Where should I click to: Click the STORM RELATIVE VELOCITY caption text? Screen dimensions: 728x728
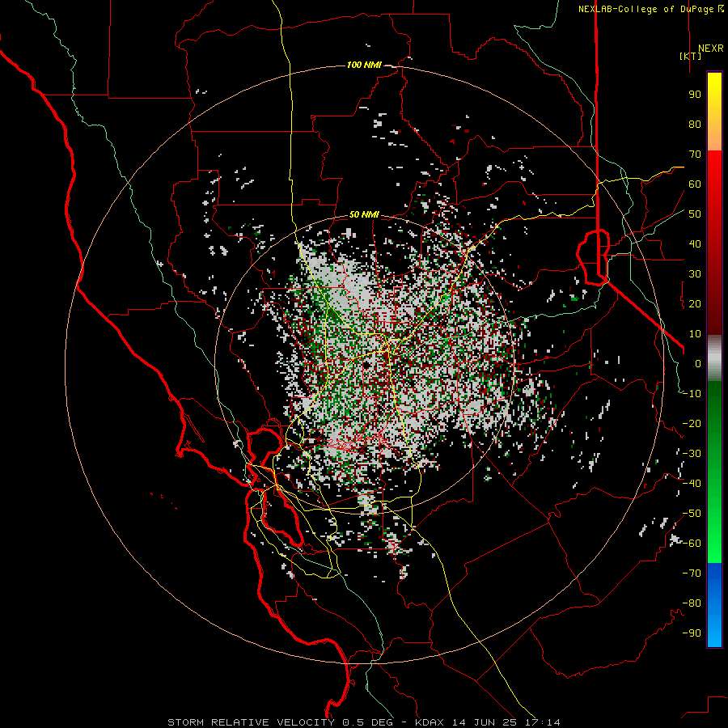251,722
